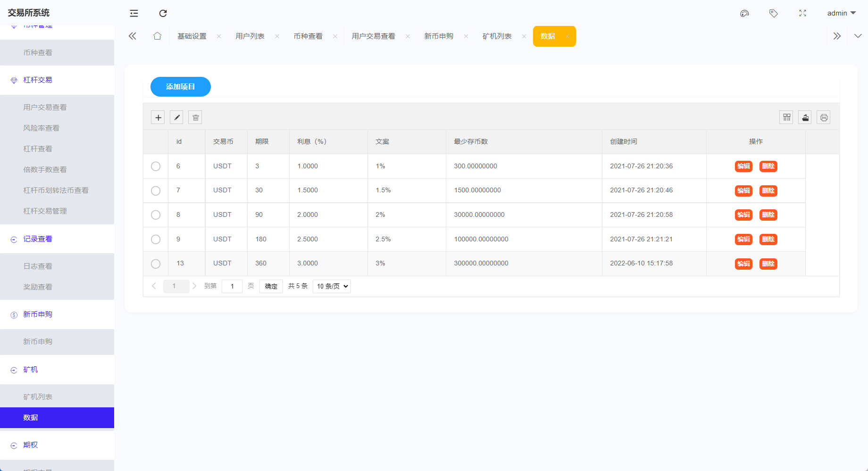Open 杠杆交易管理 in the sidebar
868x471 pixels.
pyautogui.click(x=57, y=211)
